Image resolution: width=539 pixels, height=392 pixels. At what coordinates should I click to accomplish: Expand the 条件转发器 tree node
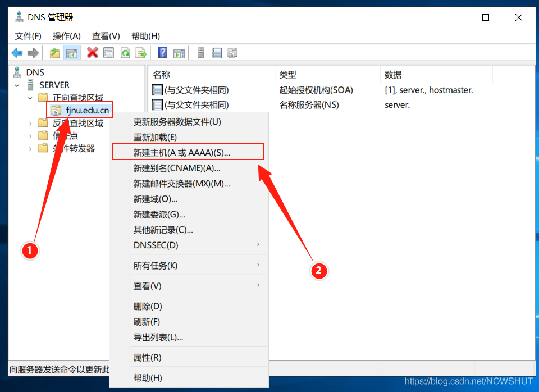pos(30,149)
